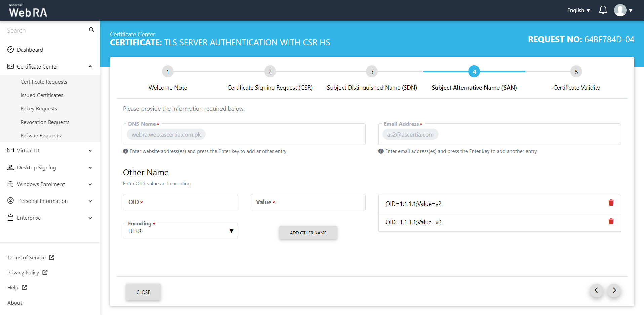The image size is (644, 315).
Task: Click the WebRA logo
Action: (x=28, y=10)
